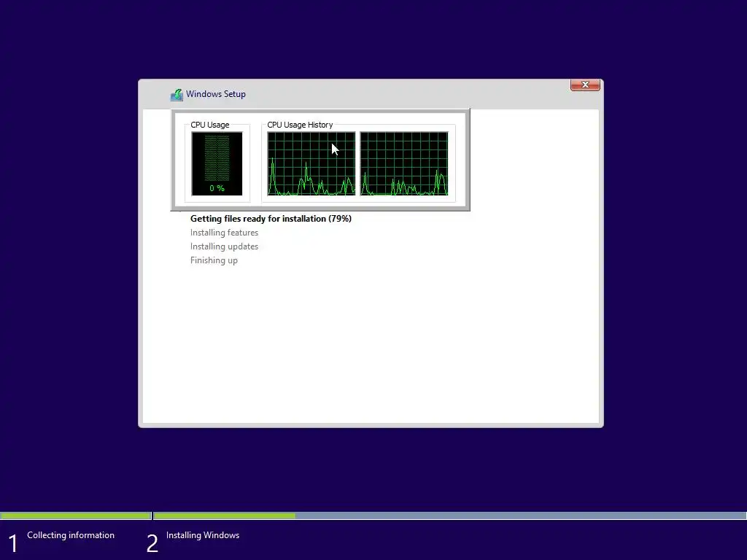Click the Installing updates step
Image resolution: width=747 pixels, height=560 pixels.
[224, 246]
